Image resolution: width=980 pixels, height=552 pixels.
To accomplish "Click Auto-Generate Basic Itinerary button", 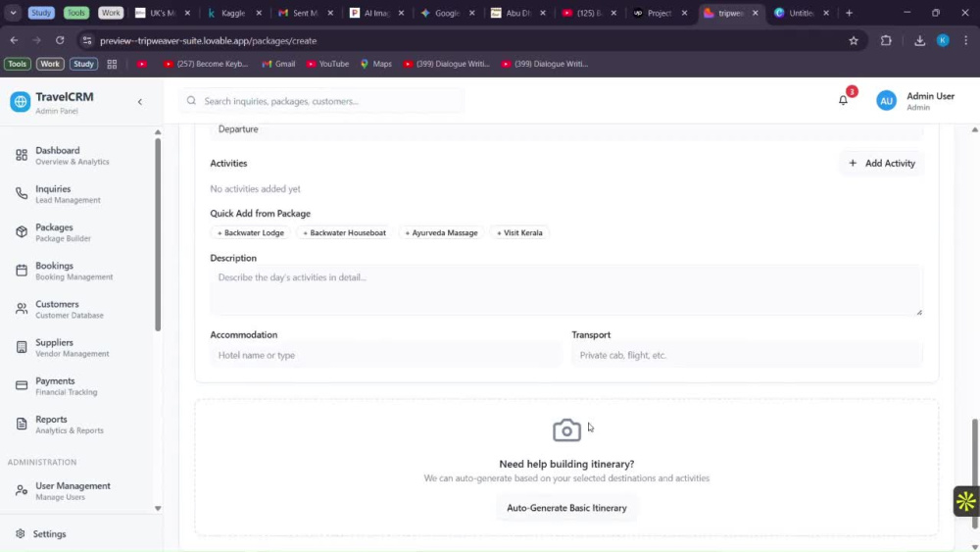I will pyautogui.click(x=566, y=508).
